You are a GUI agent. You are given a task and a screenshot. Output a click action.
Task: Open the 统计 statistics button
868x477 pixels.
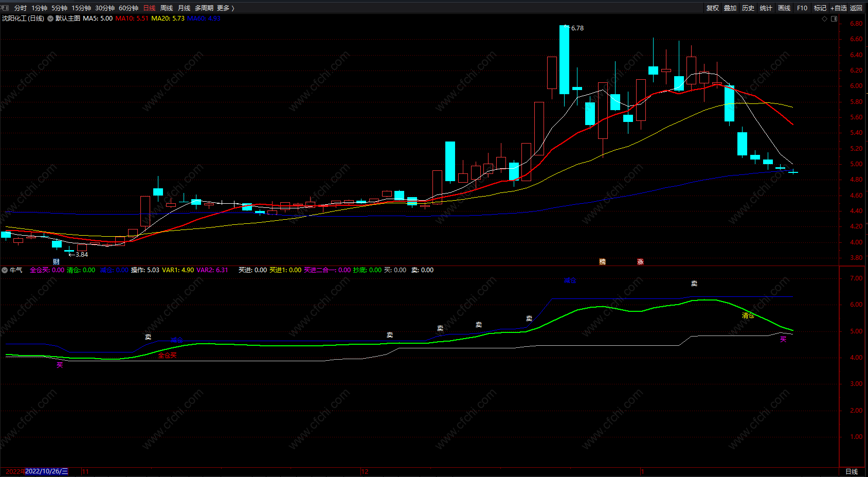point(766,8)
